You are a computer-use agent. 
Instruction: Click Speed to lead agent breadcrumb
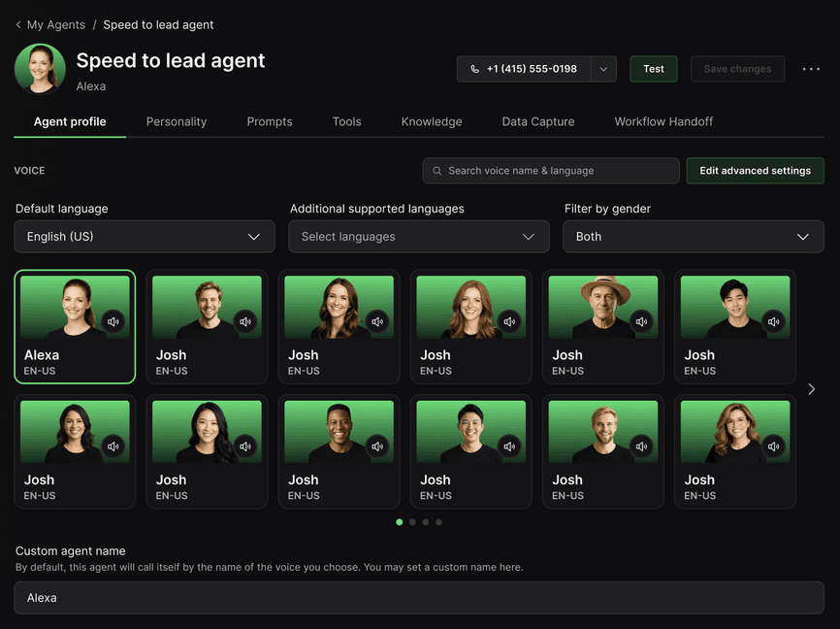158,24
